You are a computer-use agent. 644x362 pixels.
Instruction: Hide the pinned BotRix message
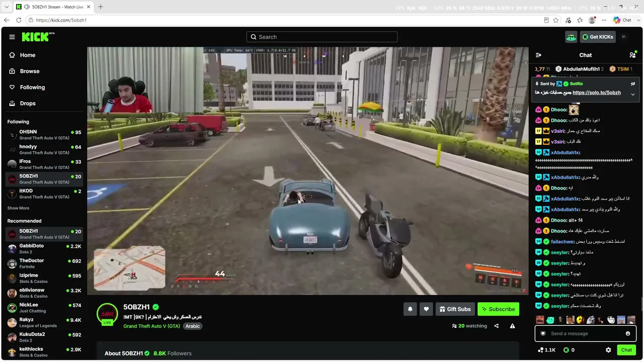click(633, 84)
